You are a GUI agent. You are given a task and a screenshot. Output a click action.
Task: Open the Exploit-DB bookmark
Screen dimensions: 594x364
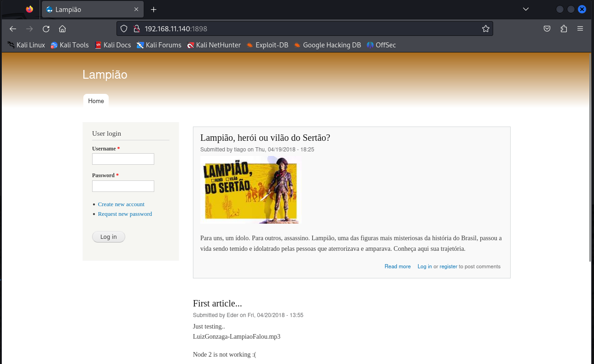[267, 45]
